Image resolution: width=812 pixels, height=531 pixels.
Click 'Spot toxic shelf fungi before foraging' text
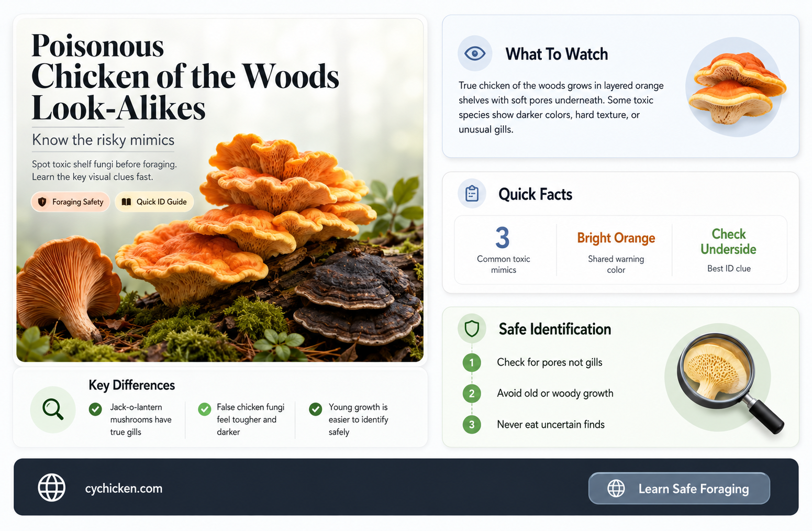tap(104, 164)
